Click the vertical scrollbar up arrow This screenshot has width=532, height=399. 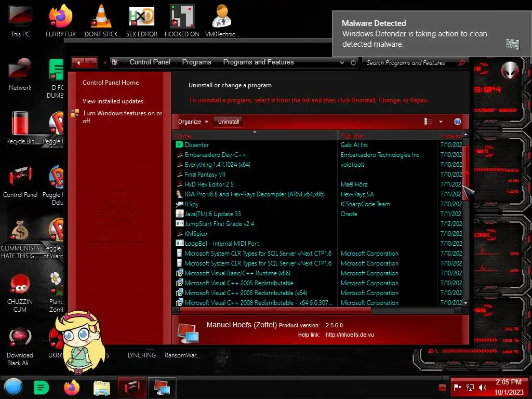(465, 135)
